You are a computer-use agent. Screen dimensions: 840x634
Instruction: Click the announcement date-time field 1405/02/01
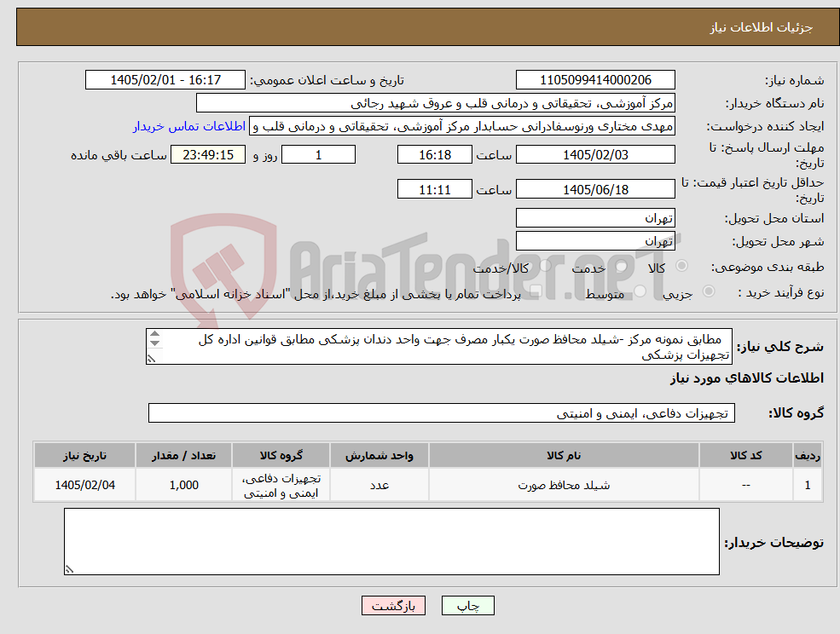point(165,80)
